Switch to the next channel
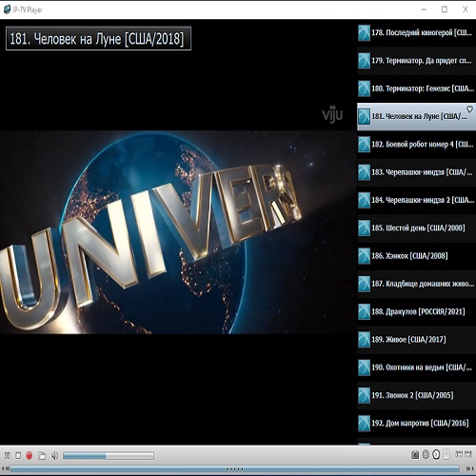Screen dimensions: 476x476 [467, 454]
